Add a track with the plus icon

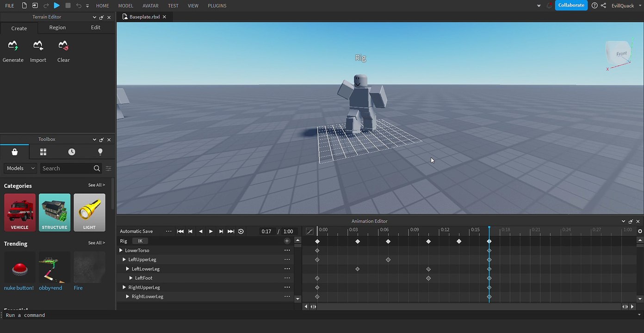coord(287,241)
